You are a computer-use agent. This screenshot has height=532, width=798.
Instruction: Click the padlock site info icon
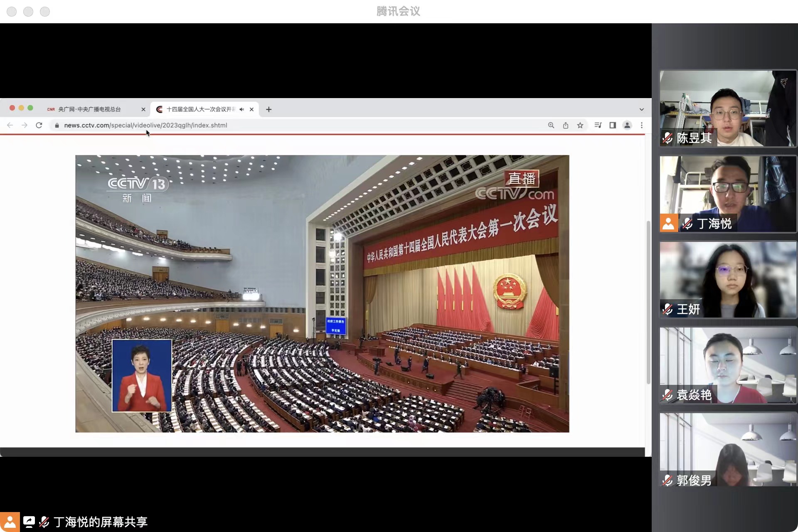tap(57, 125)
